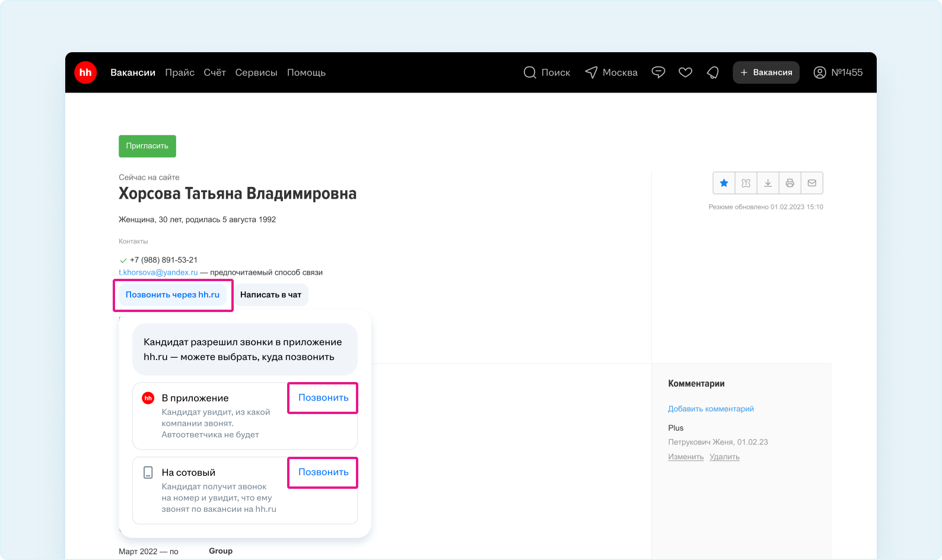Screen dimensions: 942x560
Task: Open the Счёт menu item
Action: click(215, 72)
